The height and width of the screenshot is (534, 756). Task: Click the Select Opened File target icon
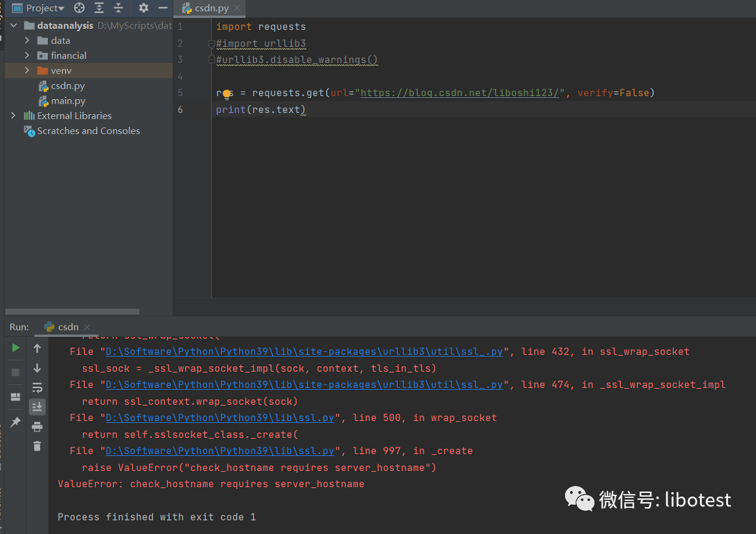coord(79,8)
